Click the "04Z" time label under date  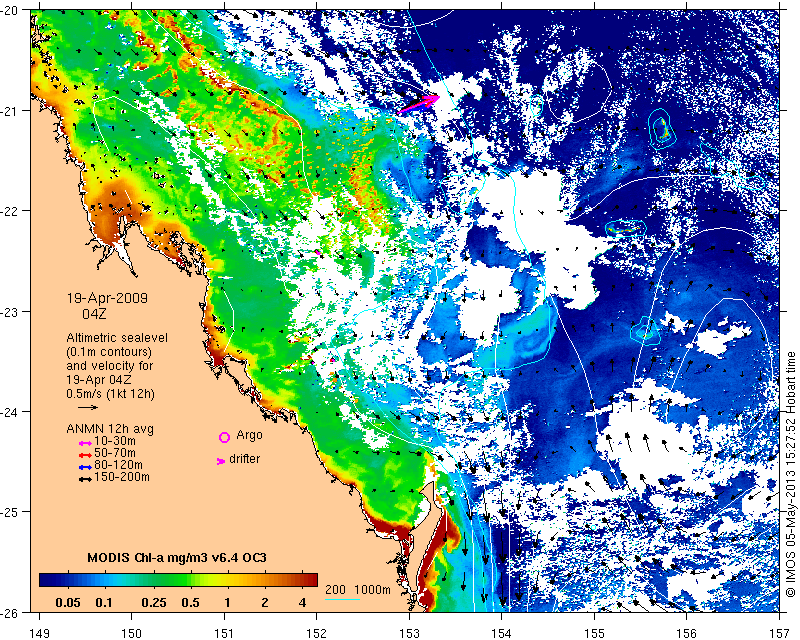point(95,313)
